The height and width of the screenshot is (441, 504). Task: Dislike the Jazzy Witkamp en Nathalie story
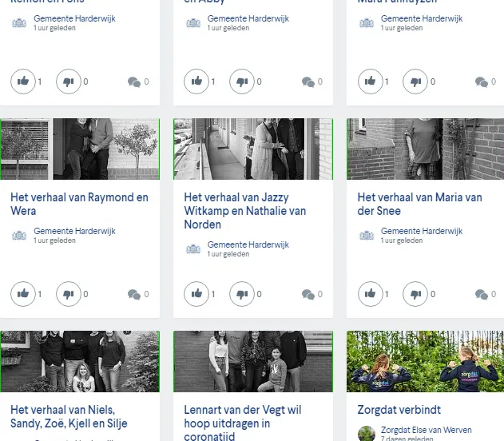click(x=242, y=294)
